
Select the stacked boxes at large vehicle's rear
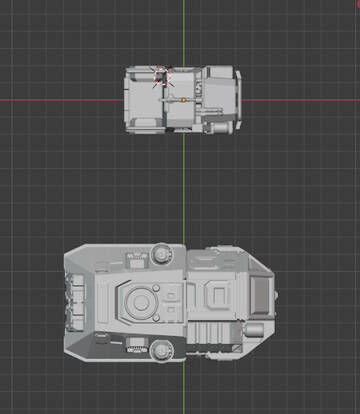point(75,302)
